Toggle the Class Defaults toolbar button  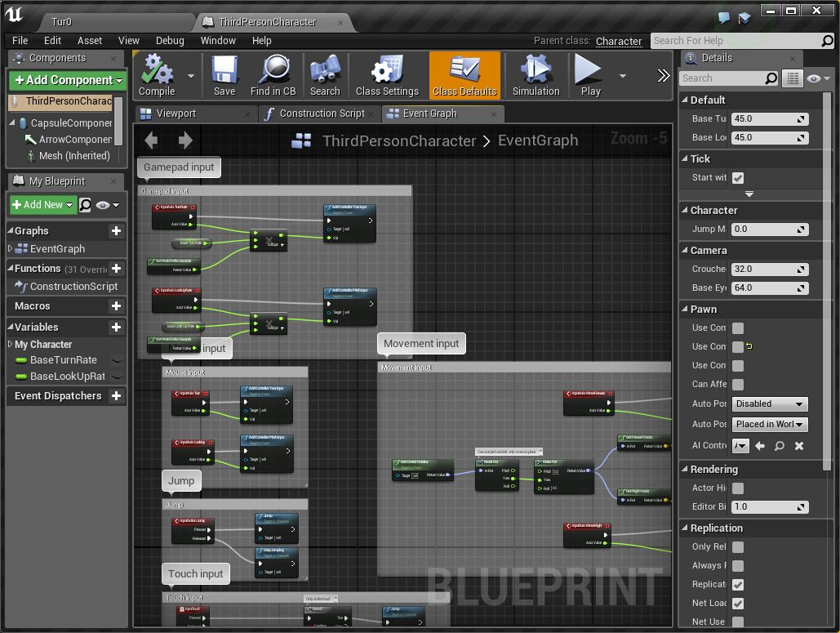(x=464, y=76)
